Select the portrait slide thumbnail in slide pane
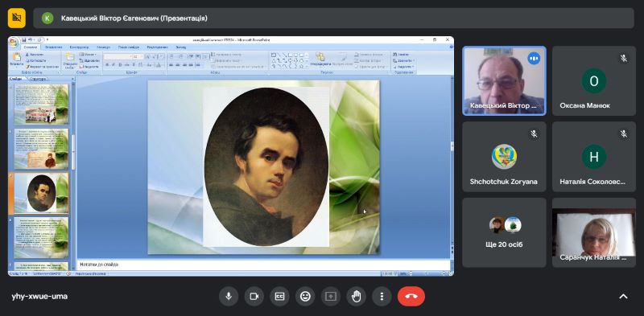This screenshot has width=644, height=316. click(41, 193)
